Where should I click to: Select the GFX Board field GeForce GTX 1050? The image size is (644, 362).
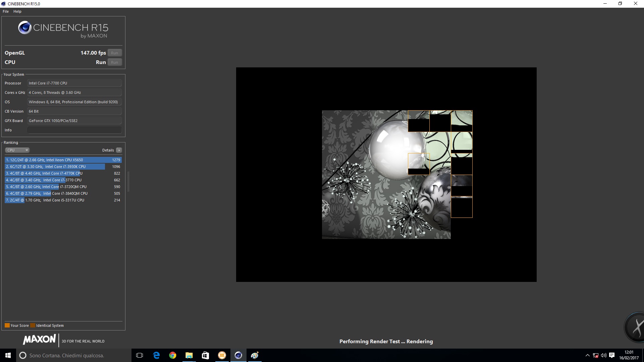pyautogui.click(x=74, y=121)
